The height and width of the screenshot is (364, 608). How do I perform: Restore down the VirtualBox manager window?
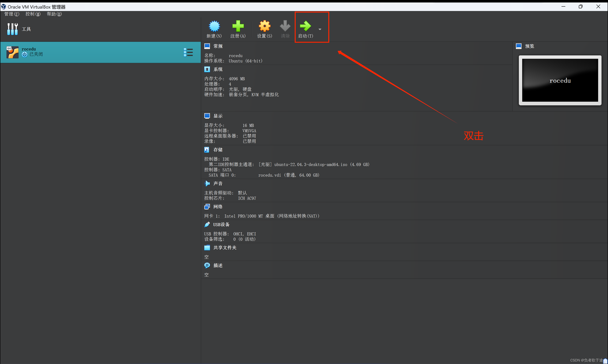[x=580, y=7]
